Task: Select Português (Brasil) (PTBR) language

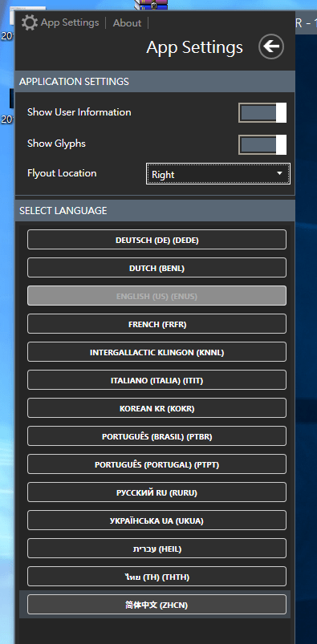Action: tap(156, 436)
